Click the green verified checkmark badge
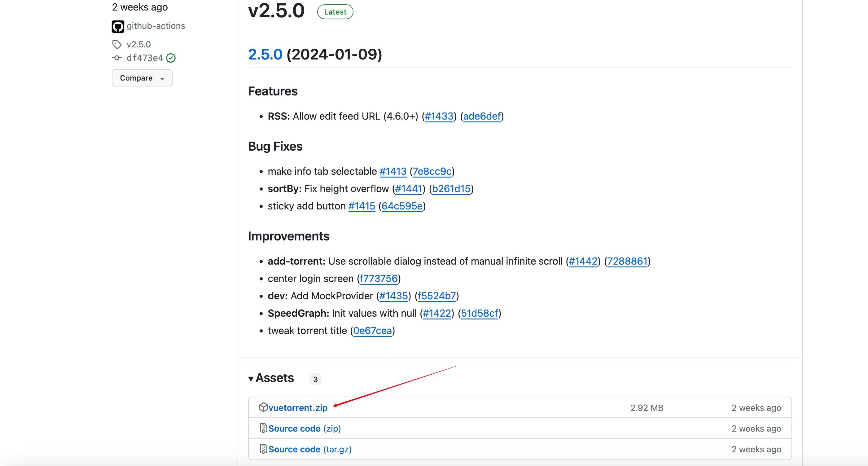Viewport: 868px width, 466px height. coord(171,58)
